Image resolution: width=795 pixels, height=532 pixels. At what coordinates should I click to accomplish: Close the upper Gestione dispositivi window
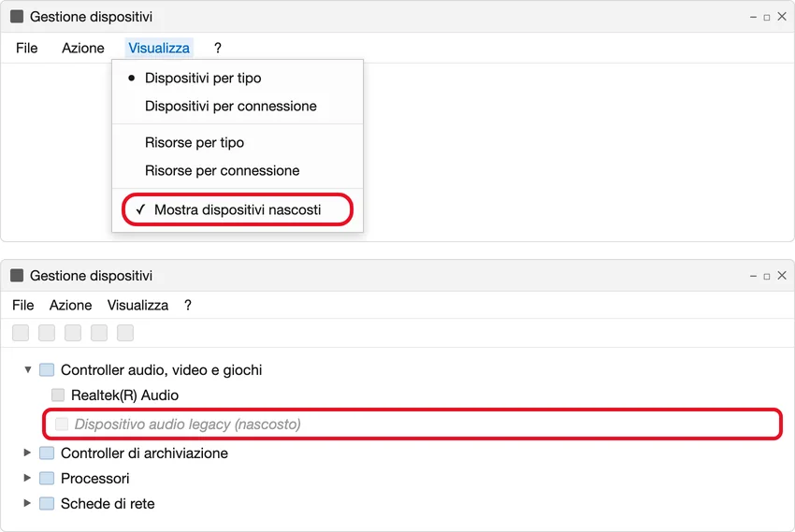(782, 16)
